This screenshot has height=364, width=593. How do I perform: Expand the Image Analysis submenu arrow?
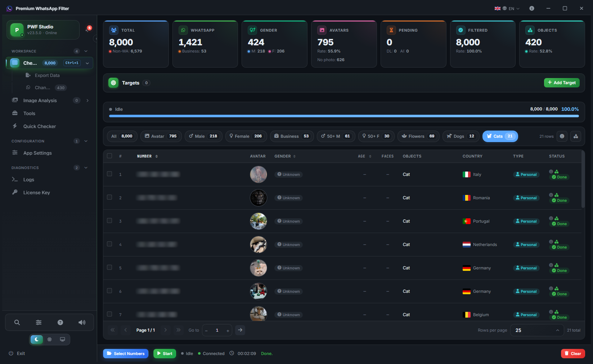click(87, 100)
